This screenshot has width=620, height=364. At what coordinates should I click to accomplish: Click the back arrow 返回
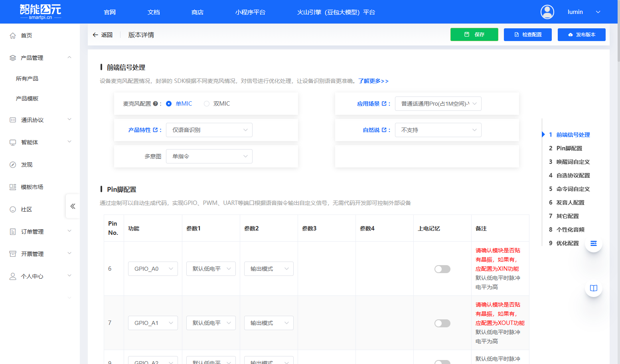click(x=103, y=35)
